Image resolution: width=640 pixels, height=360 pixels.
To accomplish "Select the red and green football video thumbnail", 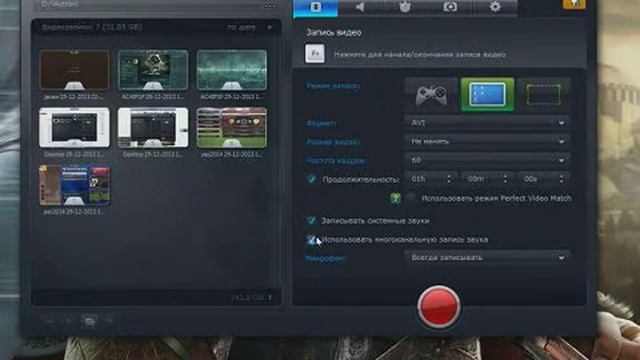I will pos(232,128).
